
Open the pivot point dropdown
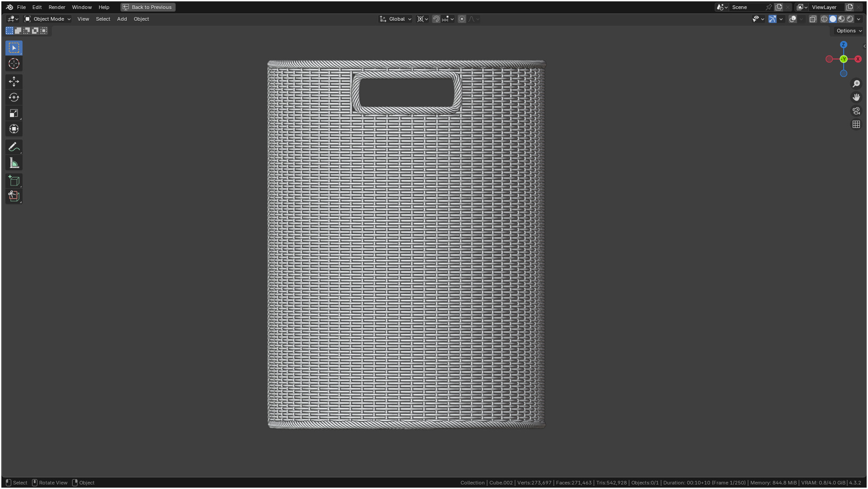tap(423, 19)
